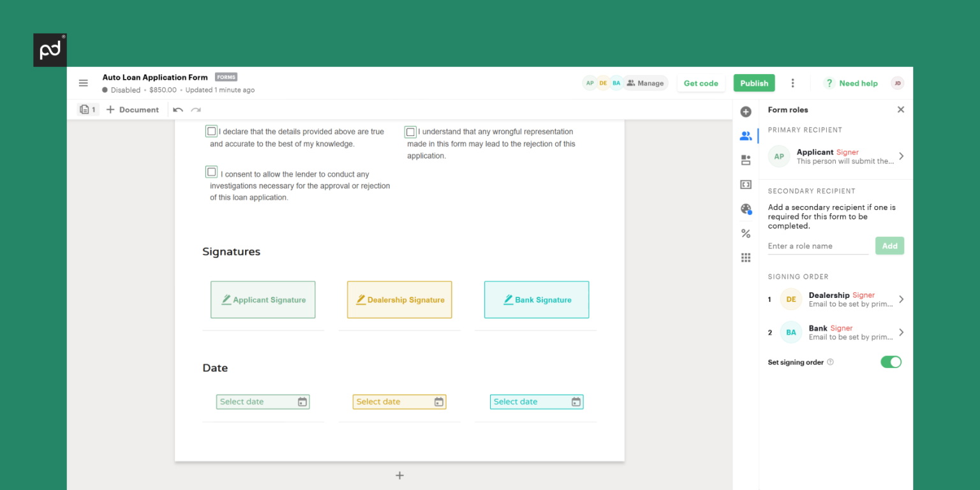This screenshot has width=980, height=490.
Task: Click the Get code button
Action: (701, 83)
